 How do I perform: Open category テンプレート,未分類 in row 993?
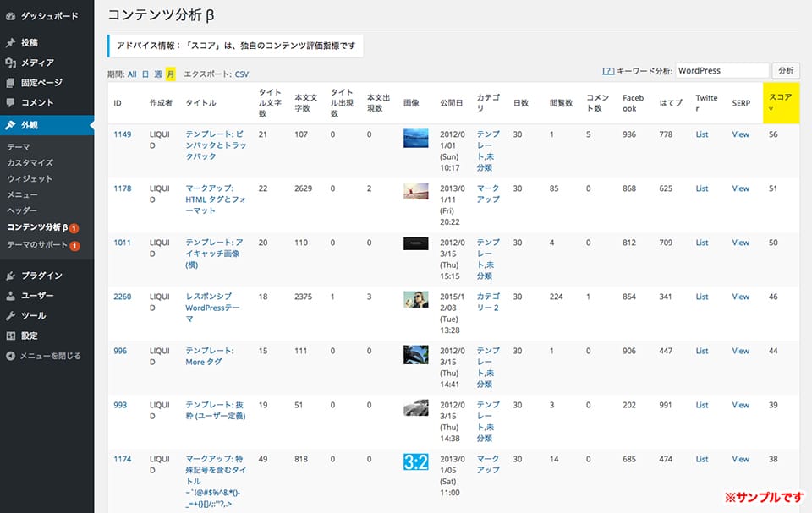(488, 422)
